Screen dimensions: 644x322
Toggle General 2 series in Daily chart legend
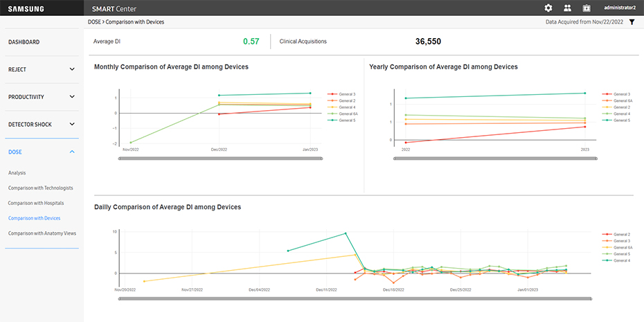pos(621,235)
